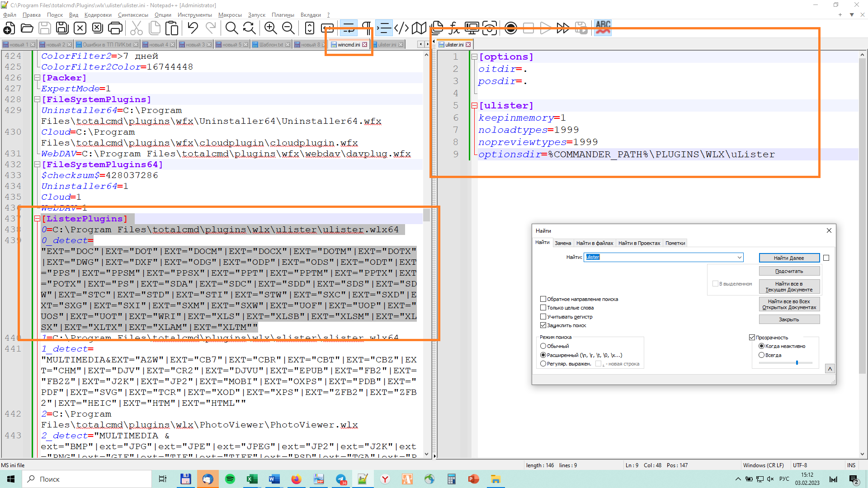Open the 'Кодировки' menu
Image resolution: width=868 pixels, height=488 pixels.
tap(98, 15)
